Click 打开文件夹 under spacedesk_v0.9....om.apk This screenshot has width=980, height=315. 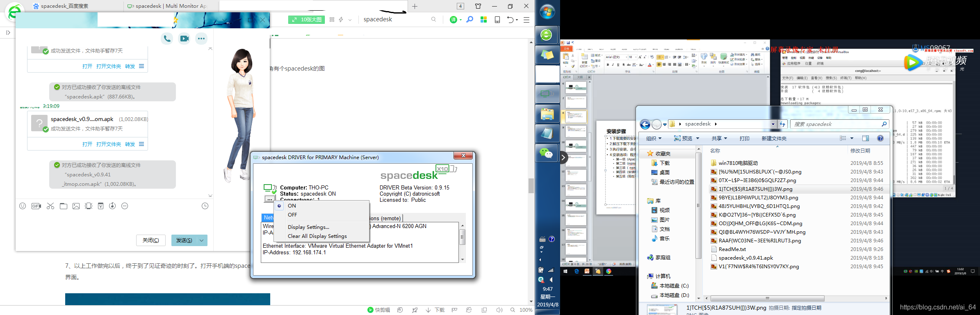(x=109, y=144)
